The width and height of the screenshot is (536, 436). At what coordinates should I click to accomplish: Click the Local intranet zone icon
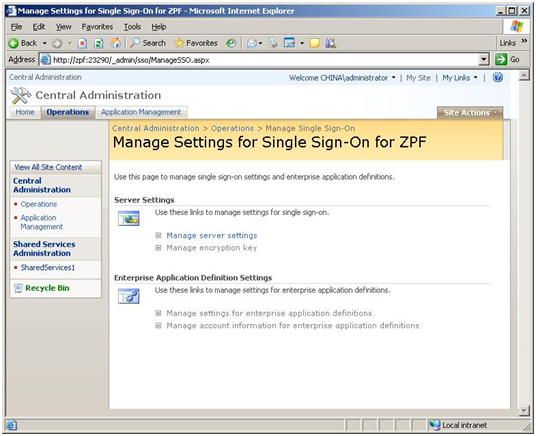[x=434, y=425]
